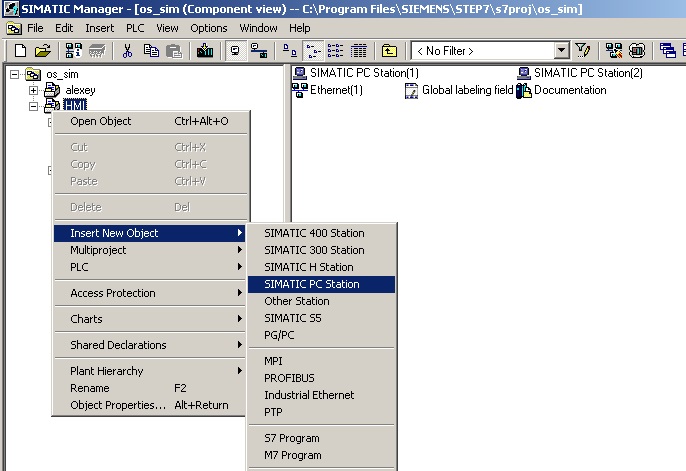Image resolution: width=686 pixels, height=471 pixels.
Task: Insert an M7 Program
Action: [x=322, y=455]
